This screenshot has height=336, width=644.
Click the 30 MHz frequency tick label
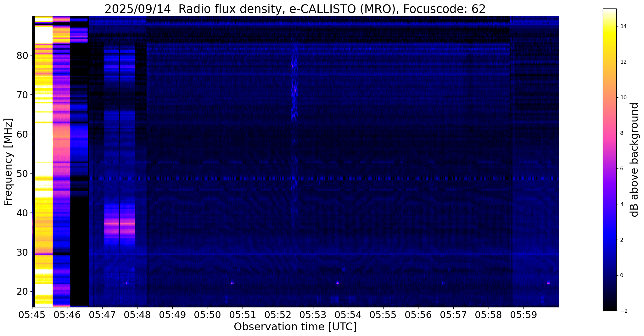click(x=22, y=252)
